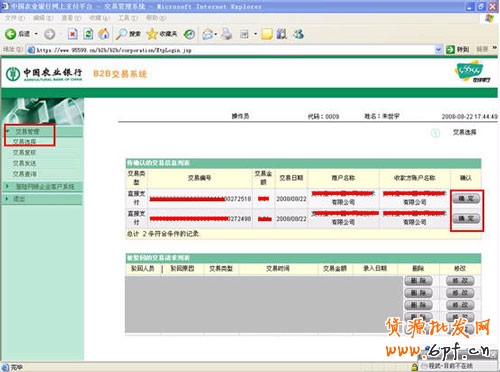This screenshot has height=372, width=500.
Task: Stop page loading with red X icon
Action: click(x=73, y=34)
